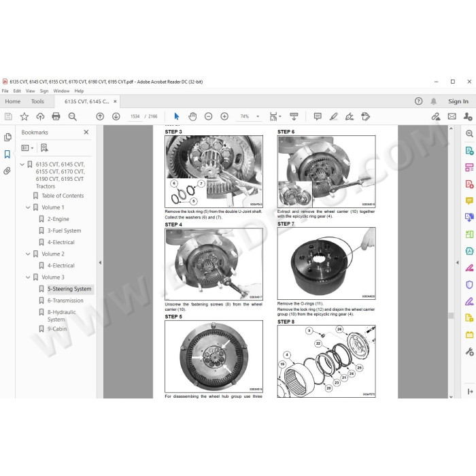Screen dimensions: 476x476
Task: Open the View menu
Action: click(x=31, y=90)
